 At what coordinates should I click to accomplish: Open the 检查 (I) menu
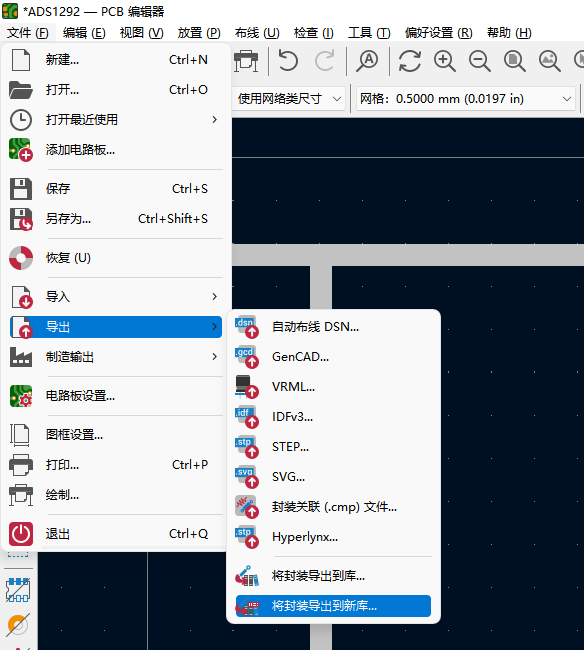pos(314,32)
